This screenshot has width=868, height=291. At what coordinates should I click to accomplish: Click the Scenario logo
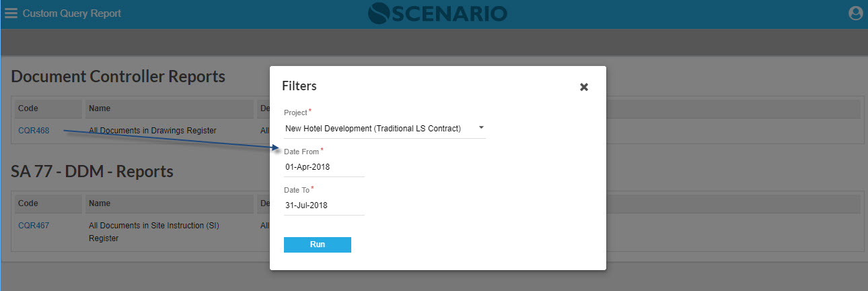[x=437, y=13]
